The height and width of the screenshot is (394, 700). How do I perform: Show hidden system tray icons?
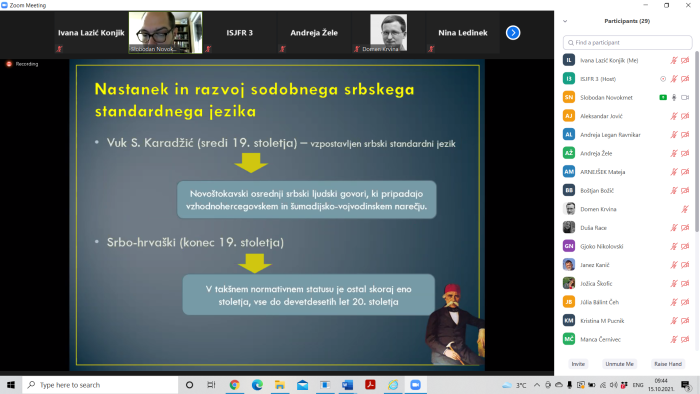[x=537, y=385]
